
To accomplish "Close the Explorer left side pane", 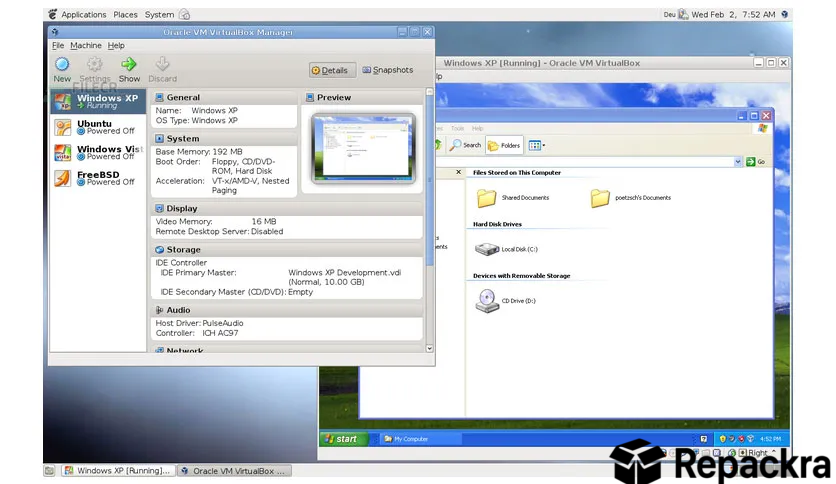I will click(459, 172).
